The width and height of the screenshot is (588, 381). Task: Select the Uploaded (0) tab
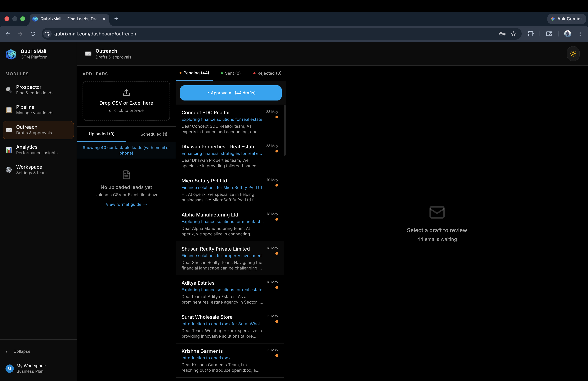(x=102, y=134)
